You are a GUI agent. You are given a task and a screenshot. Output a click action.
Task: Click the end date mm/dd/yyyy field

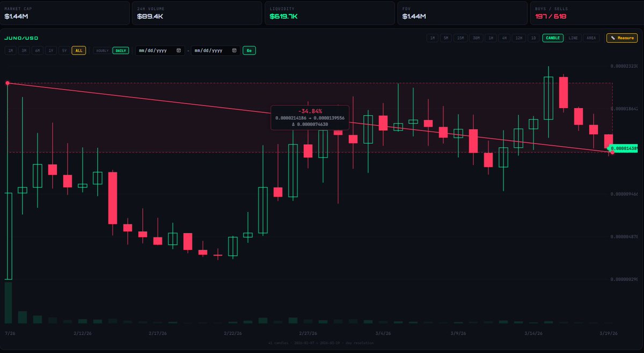pos(216,51)
